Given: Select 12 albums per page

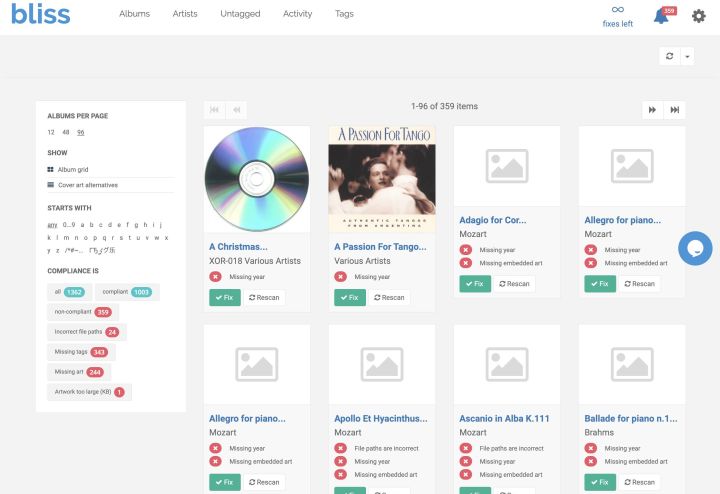Looking at the screenshot, I should pyautogui.click(x=51, y=132).
